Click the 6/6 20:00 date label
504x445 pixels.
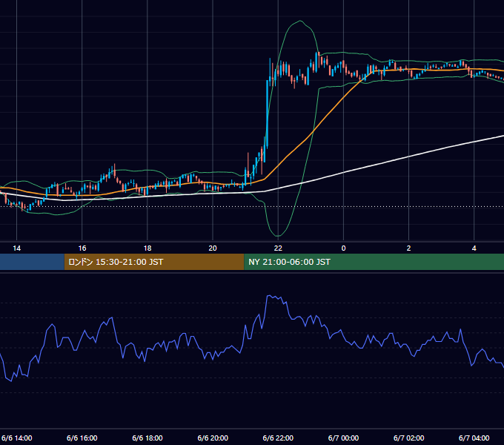213,438
